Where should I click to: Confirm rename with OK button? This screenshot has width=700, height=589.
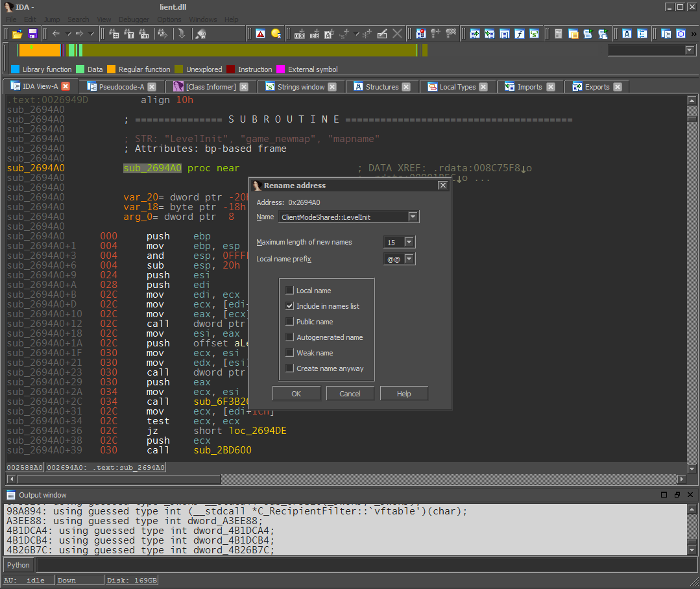[296, 394]
